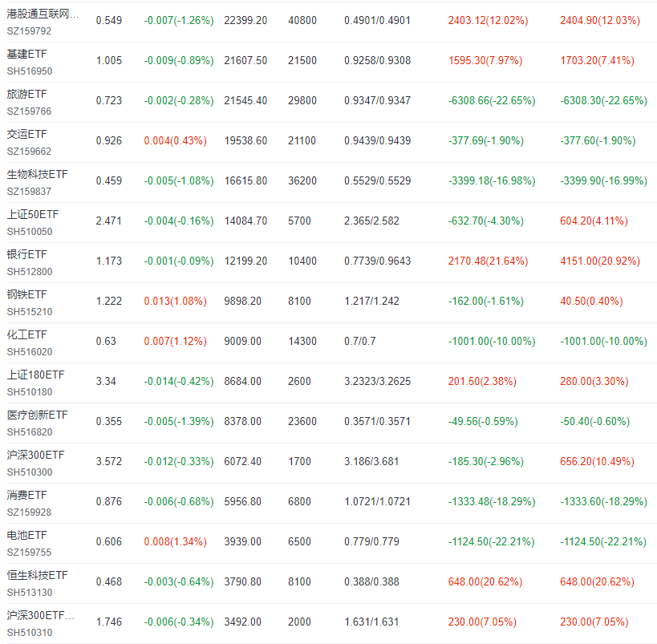Image resolution: width=657 pixels, height=644 pixels.
Task: Click the red change 0.008(1.34%)
Action: [x=175, y=542]
